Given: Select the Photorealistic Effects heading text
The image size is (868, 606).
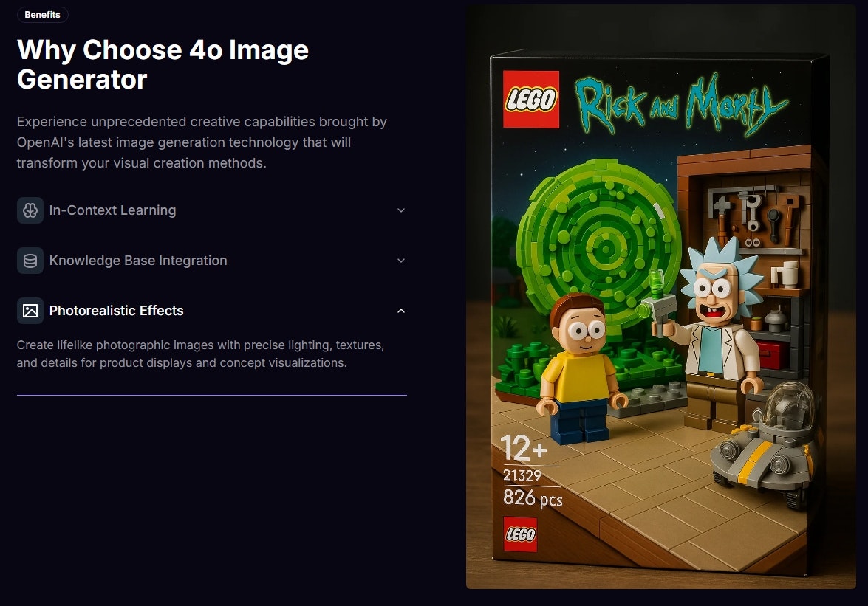Looking at the screenshot, I should tap(116, 311).
